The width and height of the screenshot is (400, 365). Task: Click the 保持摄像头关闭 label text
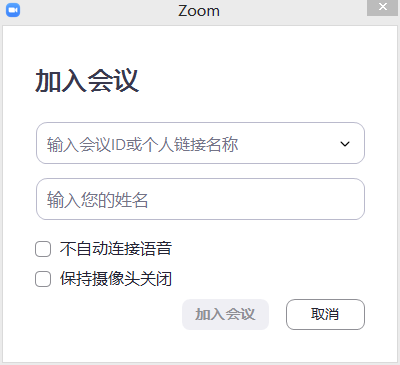(x=116, y=279)
